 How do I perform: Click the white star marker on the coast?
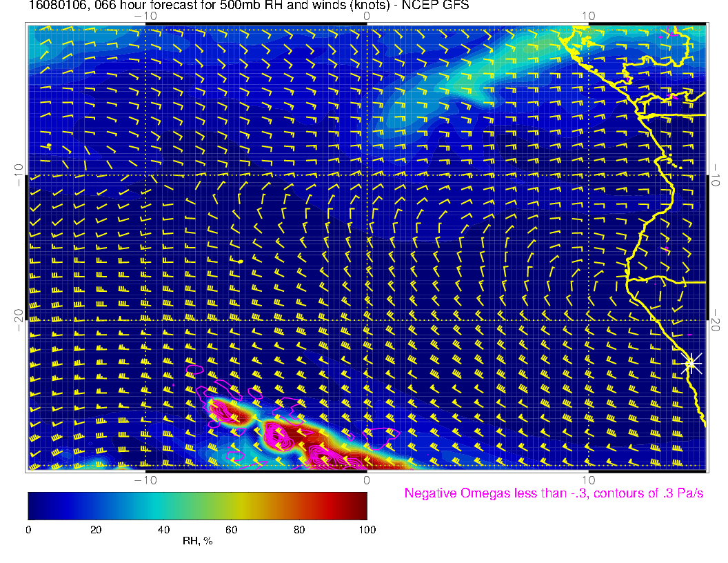[x=691, y=363]
